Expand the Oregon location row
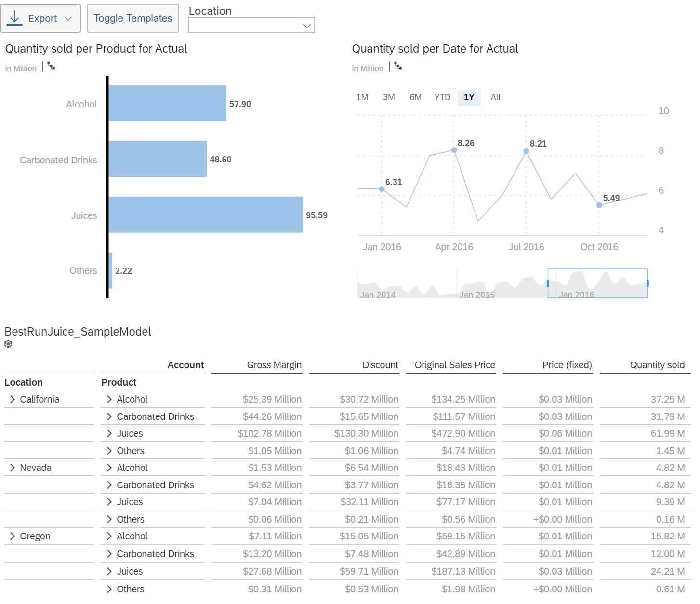 tap(13, 536)
